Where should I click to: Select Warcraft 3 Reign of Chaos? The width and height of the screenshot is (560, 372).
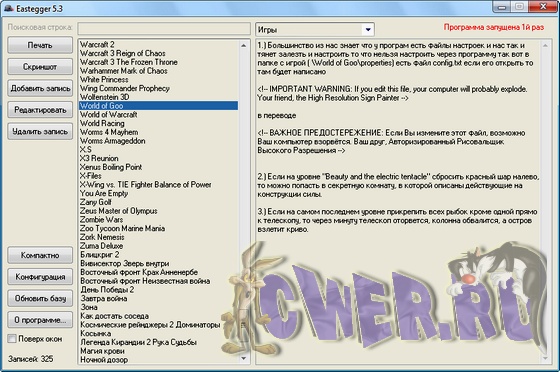tap(158, 53)
